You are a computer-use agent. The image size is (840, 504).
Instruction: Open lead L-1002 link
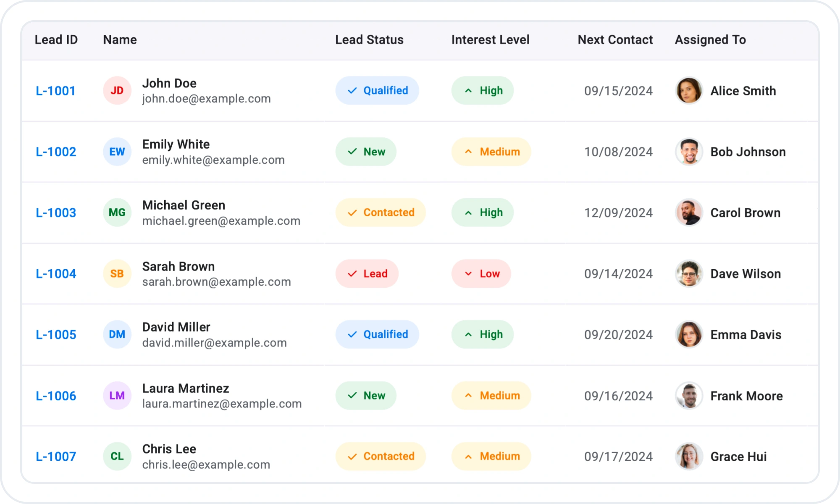click(x=56, y=152)
